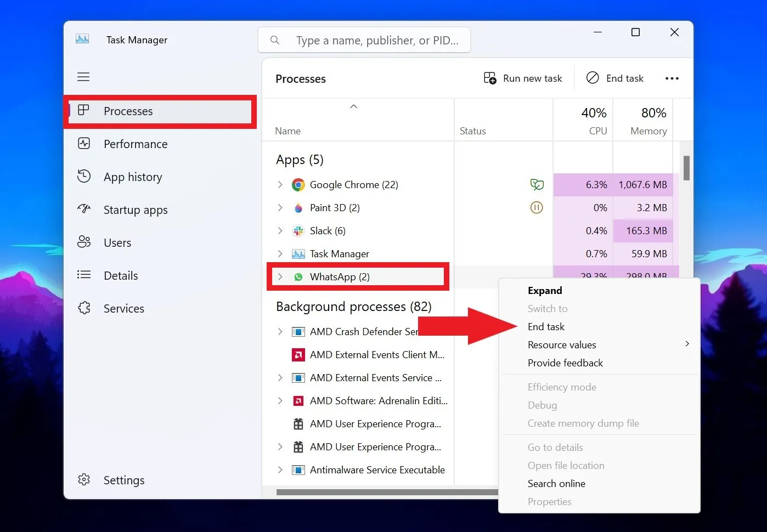The image size is (767, 532).
Task: Click the AMD External Events Service icon
Action: click(298, 378)
